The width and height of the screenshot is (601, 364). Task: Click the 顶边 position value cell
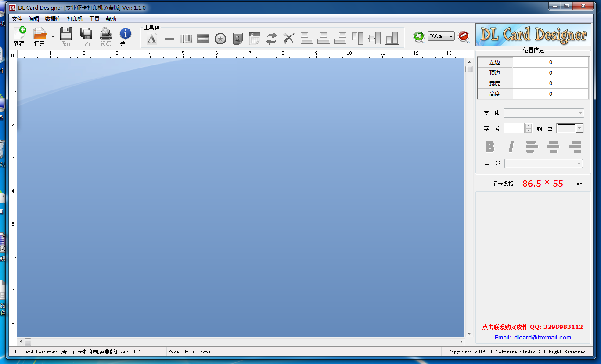point(551,73)
